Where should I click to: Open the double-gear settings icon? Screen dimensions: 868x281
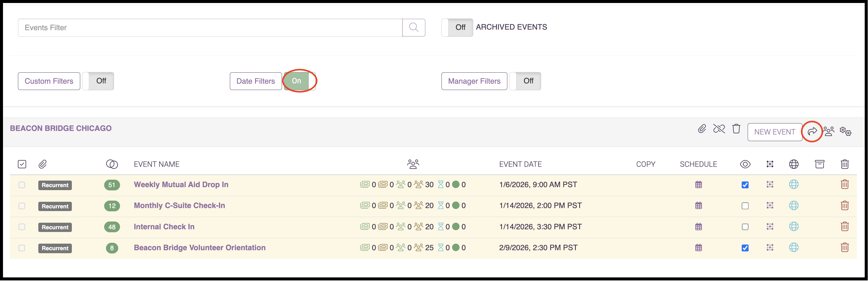point(846,131)
